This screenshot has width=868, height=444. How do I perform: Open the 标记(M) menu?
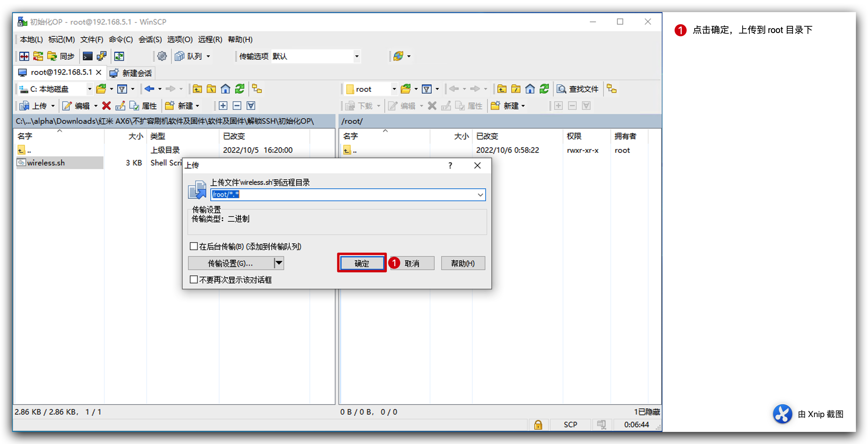(x=61, y=39)
